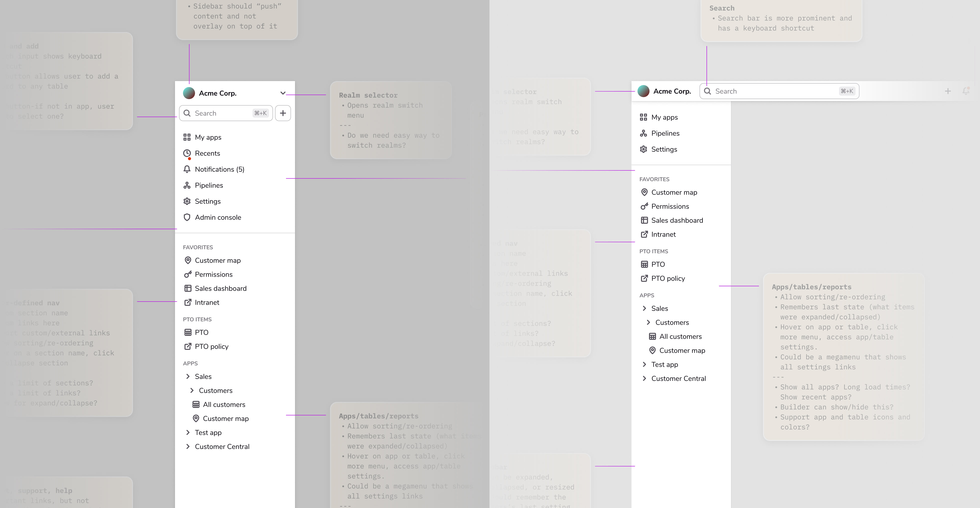
Task: Click PTO table icon in left sidebar
Action: point(187,332)
